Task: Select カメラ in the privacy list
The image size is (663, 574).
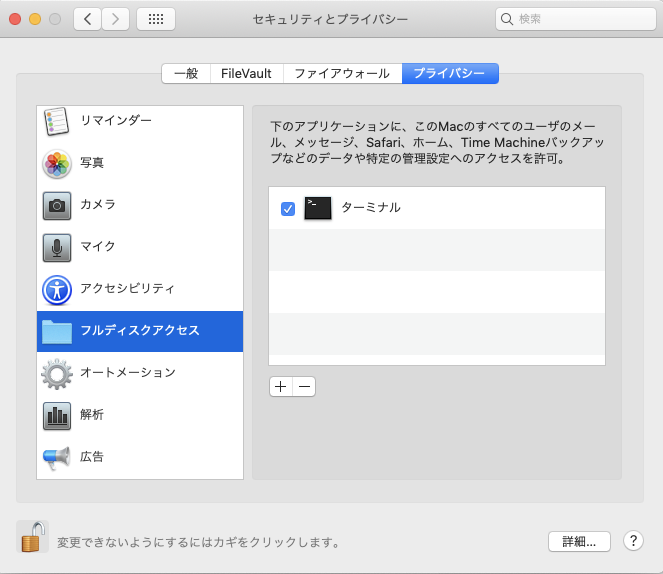Action: tap(140, 205)
